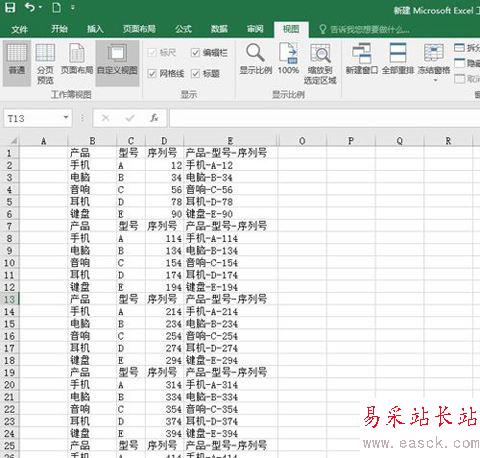The height and width of the screenshot is (458, 480).
Task: Click cell 音响-C-254
Action: click(230, 336)
